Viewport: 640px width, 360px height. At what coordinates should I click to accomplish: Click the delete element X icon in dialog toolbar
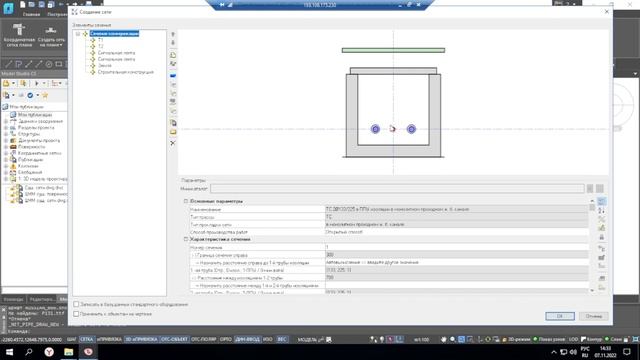173,143
